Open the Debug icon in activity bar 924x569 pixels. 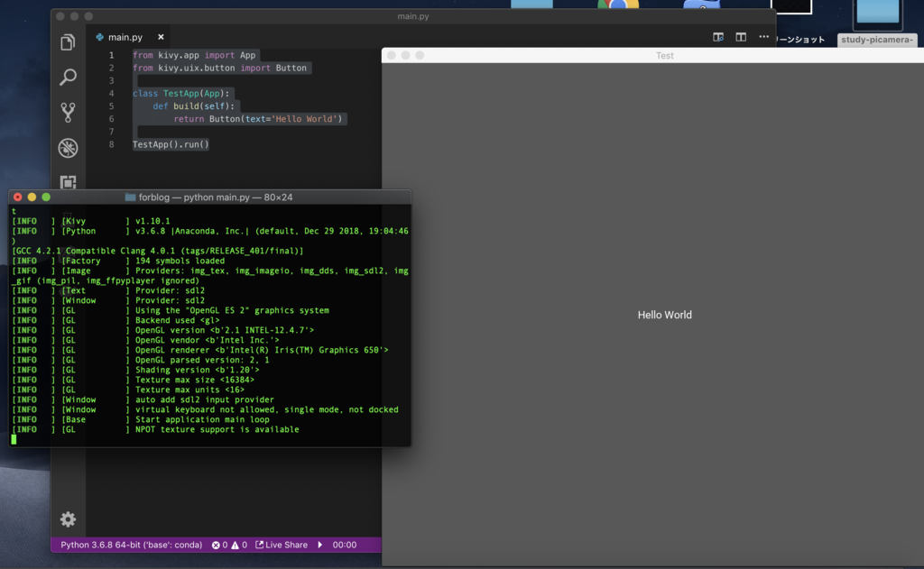(x=68, y=147)
